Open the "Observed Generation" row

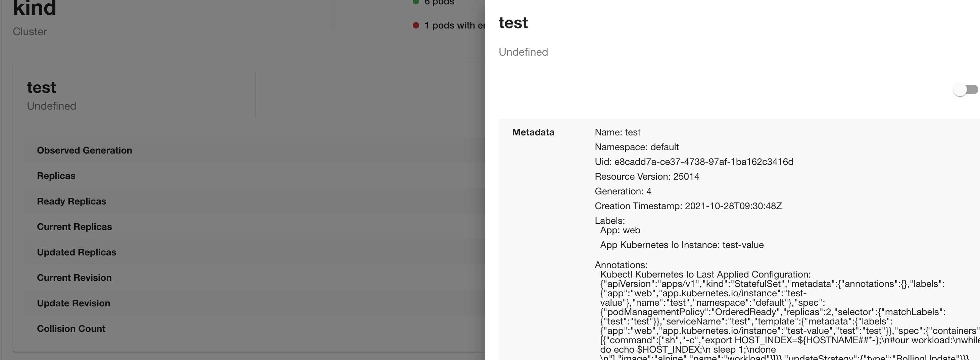point(85,150)
